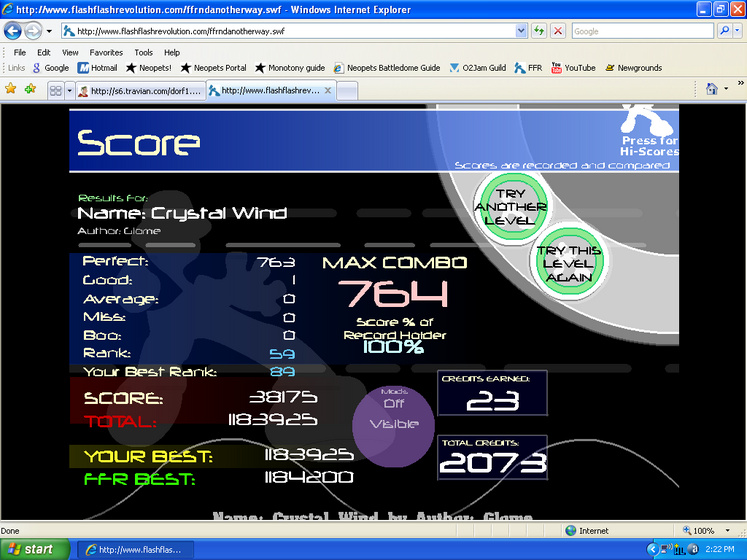This screenshot has height=560, width=747.
Task: Click Try Another Level button
Action: click(x=511, y=207)
